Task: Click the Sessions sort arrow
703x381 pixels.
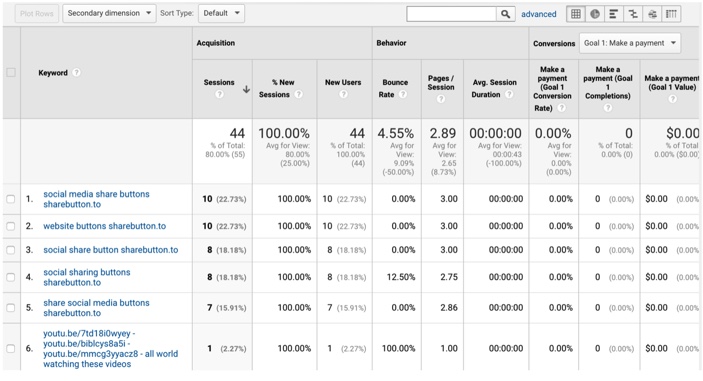Action: tap(246, 90)
